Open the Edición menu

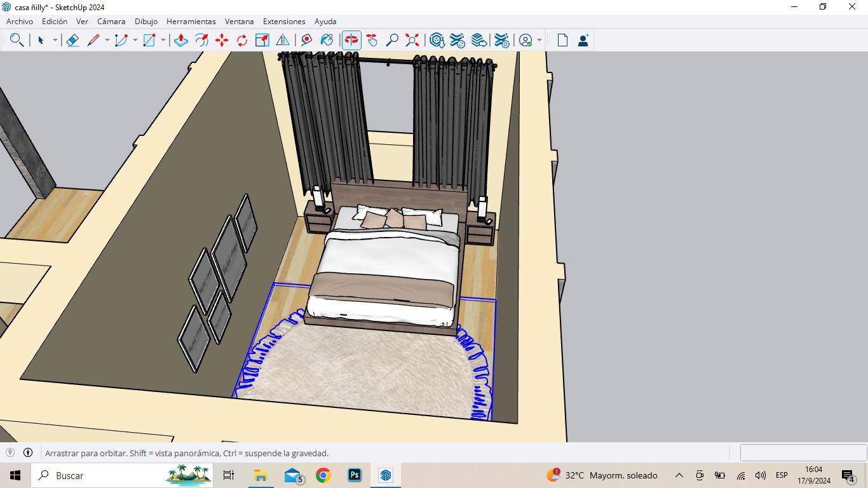click(55, 21)
